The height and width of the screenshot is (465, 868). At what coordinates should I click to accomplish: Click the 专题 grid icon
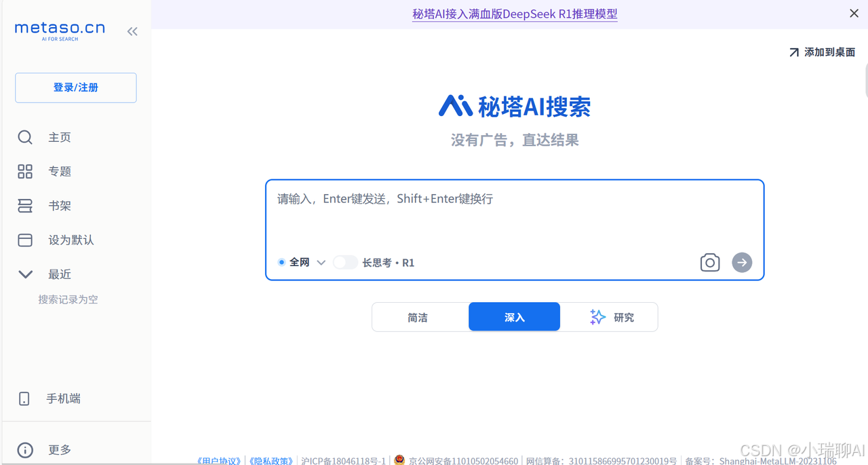25,172
